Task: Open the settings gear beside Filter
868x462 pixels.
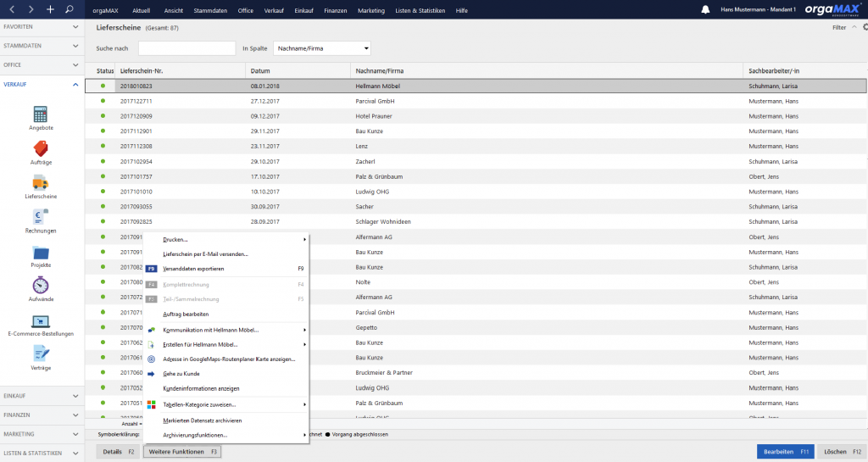Action: pyautogui.click(x=865, y=27)
